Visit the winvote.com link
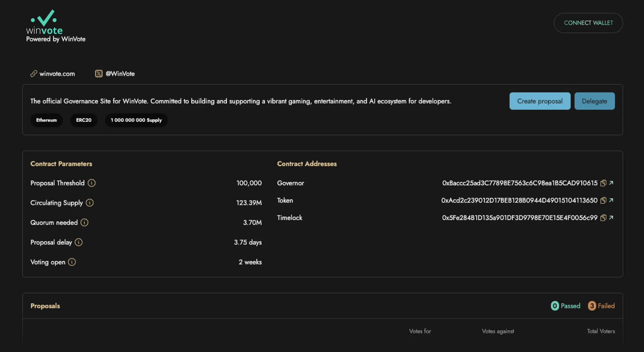The width and height of the screenshot is (644, 352). (57, 74)
